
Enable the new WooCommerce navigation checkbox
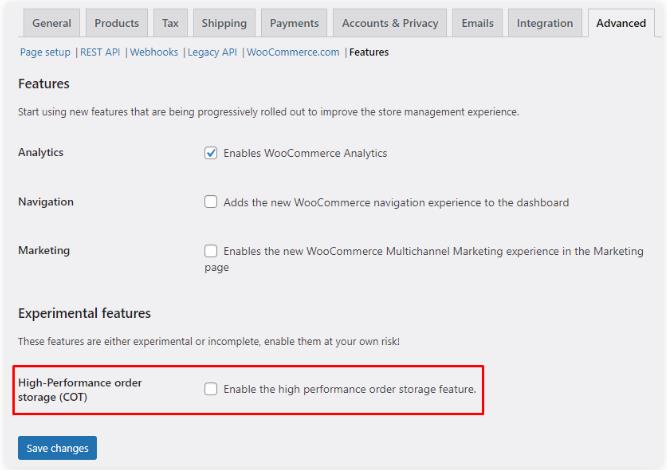pyautogui.click(x=211, y=202)
